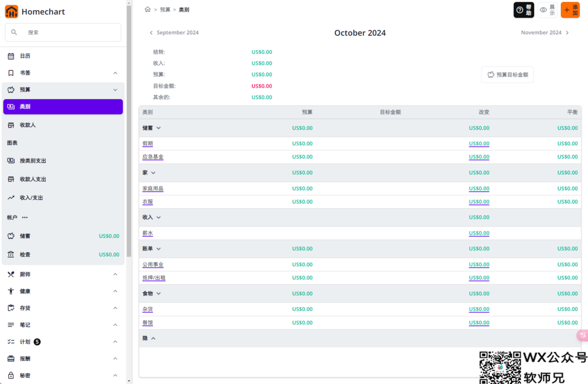Image resolution: width=588 pixels, height=384 pixels.
Task: Expand the 笔记 section chevron
Action: 115,325
